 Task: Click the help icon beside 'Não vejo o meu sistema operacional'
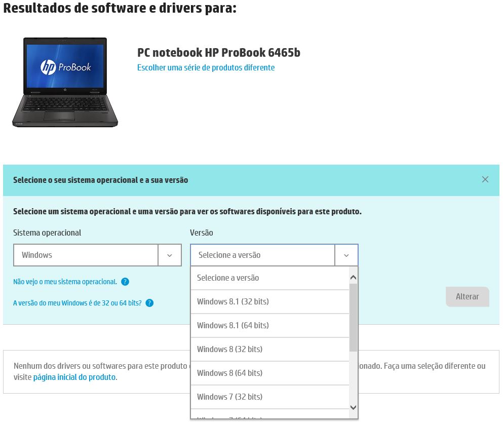coord(125,282)
